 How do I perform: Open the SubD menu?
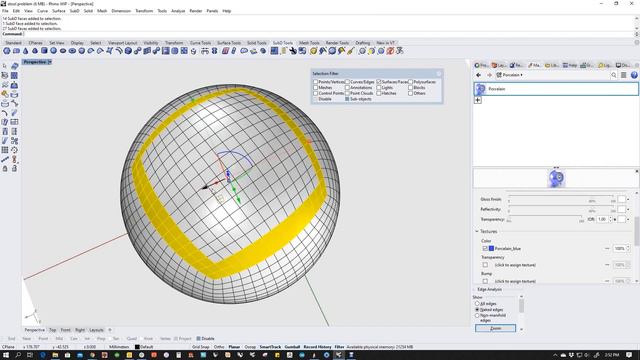(74, 11)
